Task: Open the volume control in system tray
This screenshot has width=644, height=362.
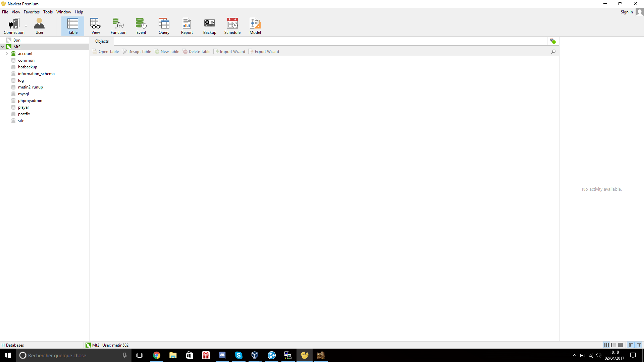Action: point(599,355)
